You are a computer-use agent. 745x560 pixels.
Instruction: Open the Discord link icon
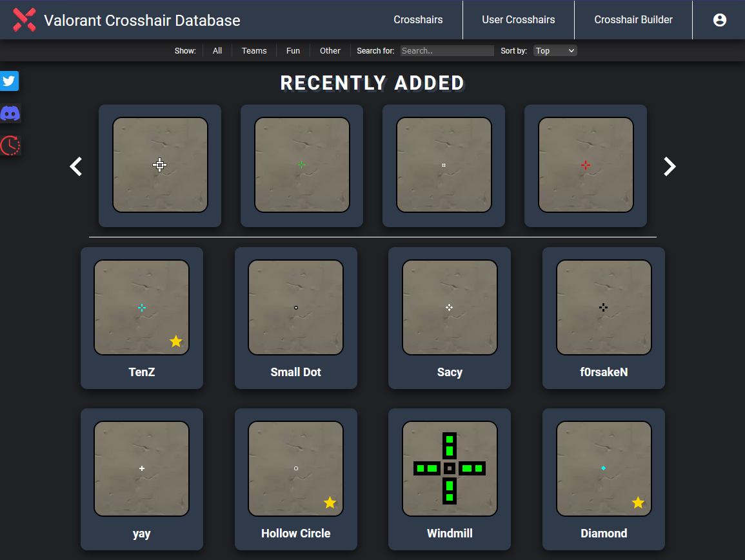click(x=10, y=114)
